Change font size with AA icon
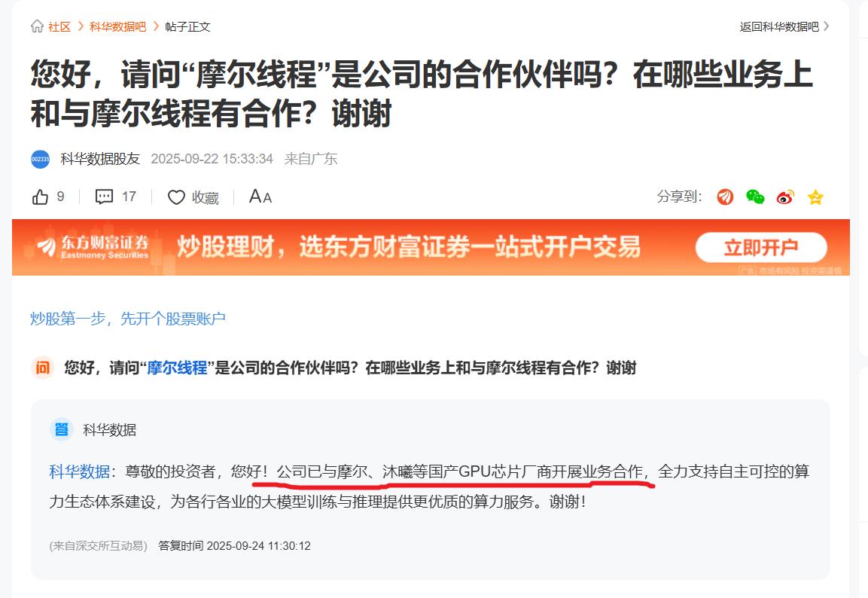This screenshot has height=598, width=868. pos(260,197)
